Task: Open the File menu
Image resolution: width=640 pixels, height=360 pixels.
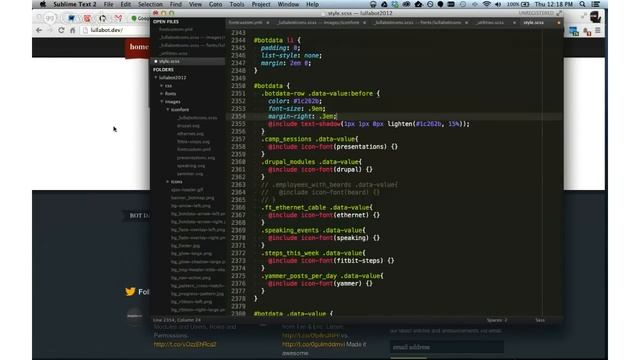Action: click(109, 4)
